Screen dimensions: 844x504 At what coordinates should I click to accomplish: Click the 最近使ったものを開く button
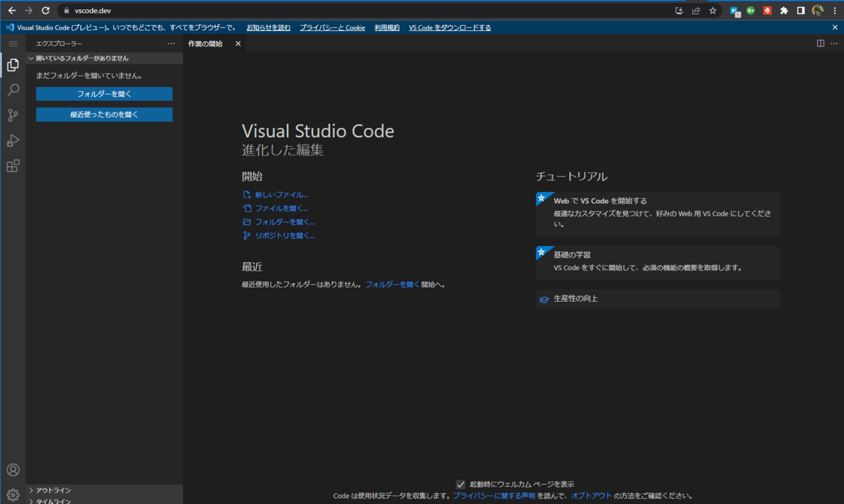pyautogui.click(x=104, y=114)
